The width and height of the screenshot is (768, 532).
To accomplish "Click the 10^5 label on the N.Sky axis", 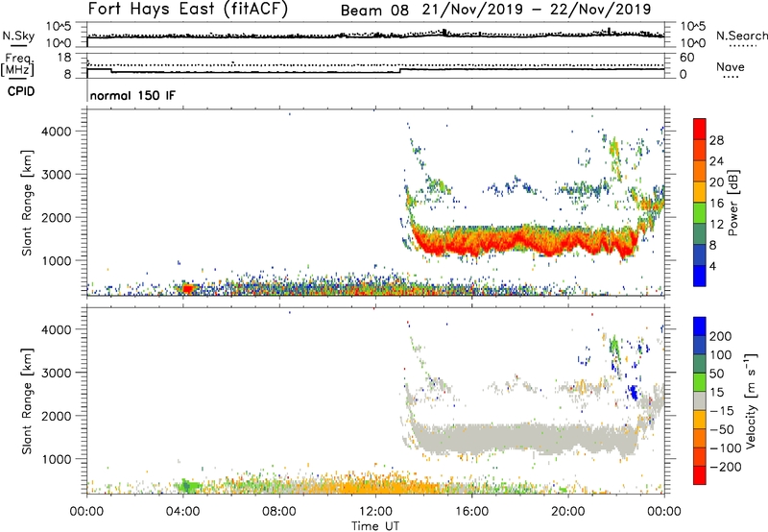I will coord(59,27).
